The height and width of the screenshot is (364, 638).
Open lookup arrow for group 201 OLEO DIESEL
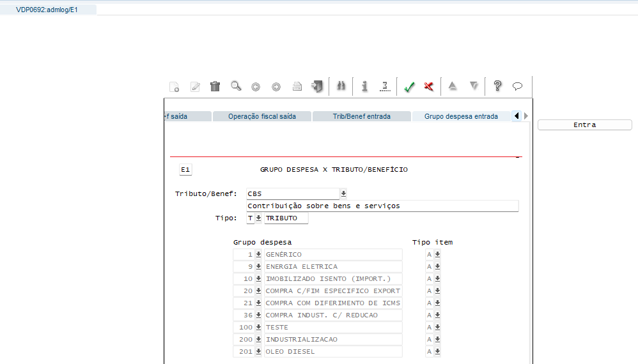point(258,351)
